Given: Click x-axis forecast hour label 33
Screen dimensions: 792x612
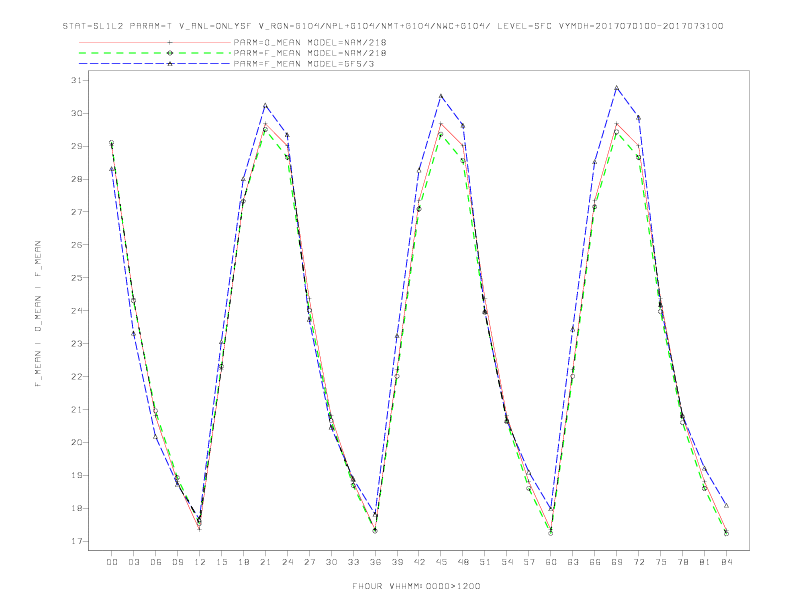Looking at the screenshot, I should coord(353,562).
